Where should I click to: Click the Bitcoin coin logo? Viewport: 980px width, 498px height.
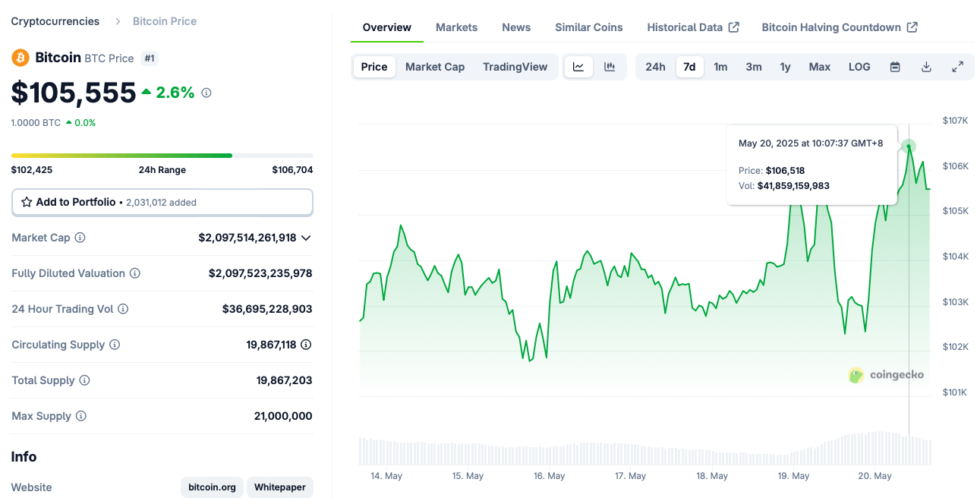pos(20,57)
